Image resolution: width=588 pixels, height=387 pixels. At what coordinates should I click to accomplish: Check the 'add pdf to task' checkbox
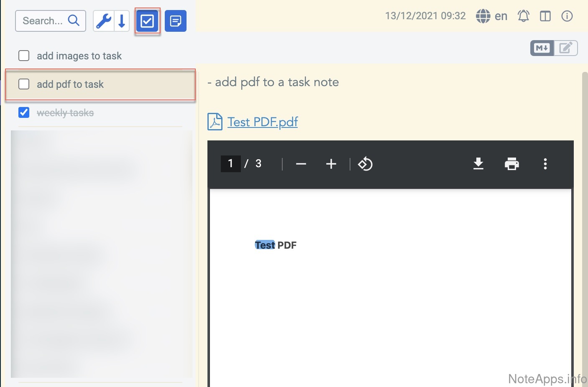pos(24,84)
